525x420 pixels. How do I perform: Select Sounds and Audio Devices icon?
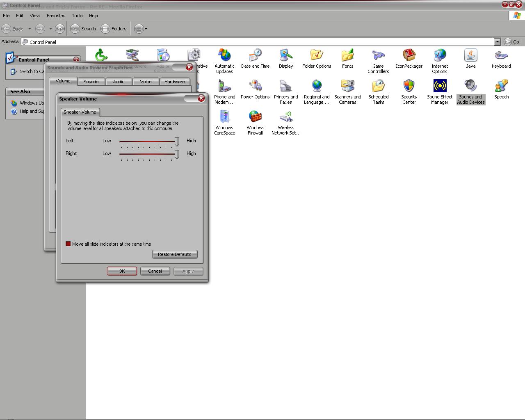tap(470, 91)
